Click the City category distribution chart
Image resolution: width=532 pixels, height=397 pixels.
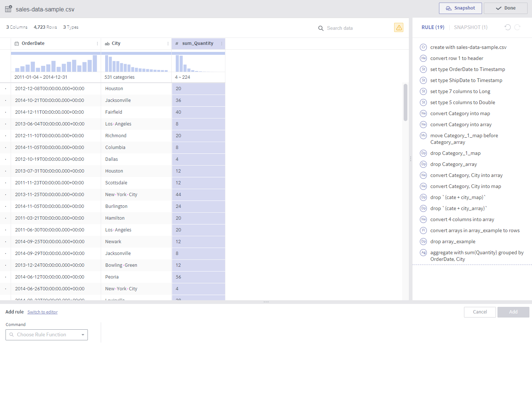tap(136, 63)
